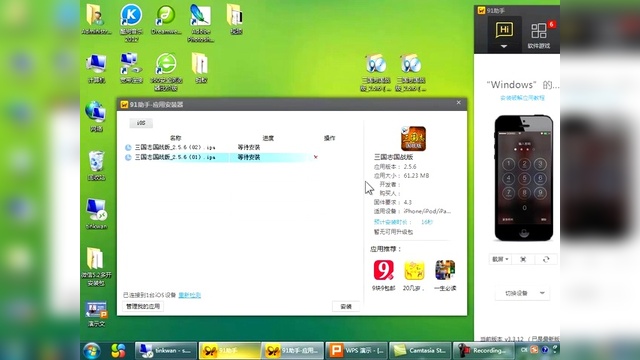Open the 软件游戏 section in 91助手
Screen dimensions: 640x360
539,35
